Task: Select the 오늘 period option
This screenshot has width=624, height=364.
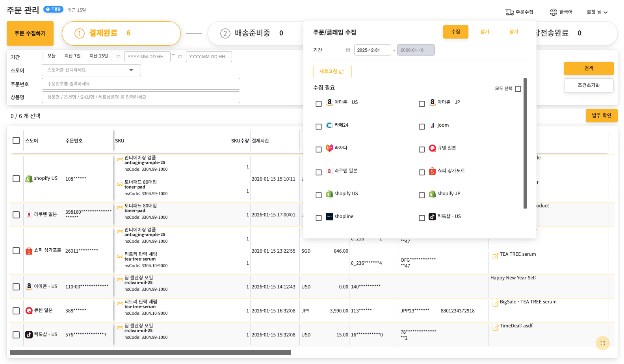Action: click(x=52, y=56)
